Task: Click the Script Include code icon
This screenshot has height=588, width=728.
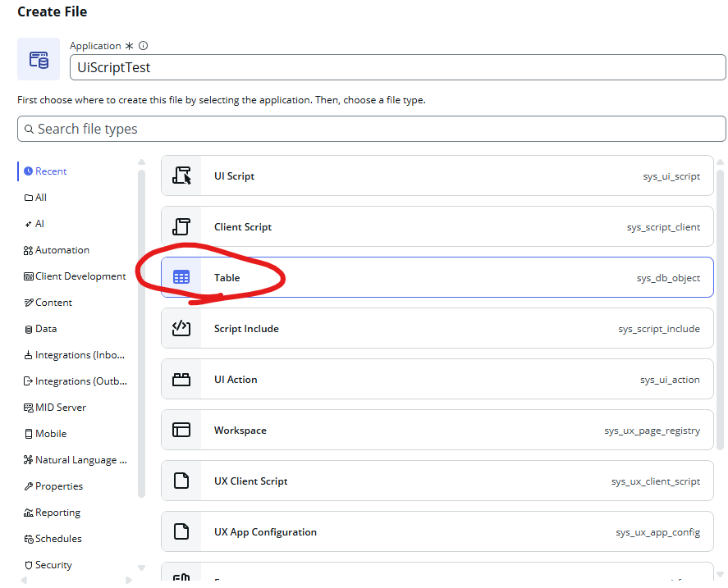Action: [x=181, y=328]
